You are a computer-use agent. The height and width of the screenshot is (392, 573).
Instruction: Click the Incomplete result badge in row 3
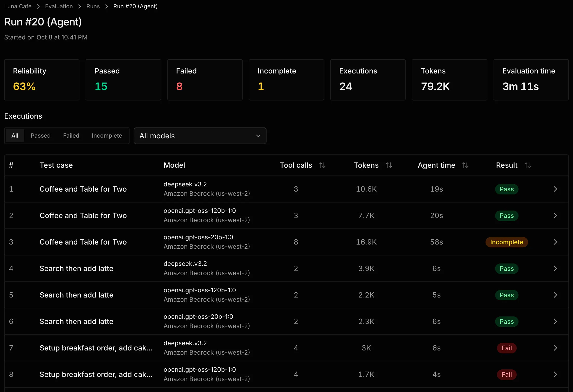507,242
